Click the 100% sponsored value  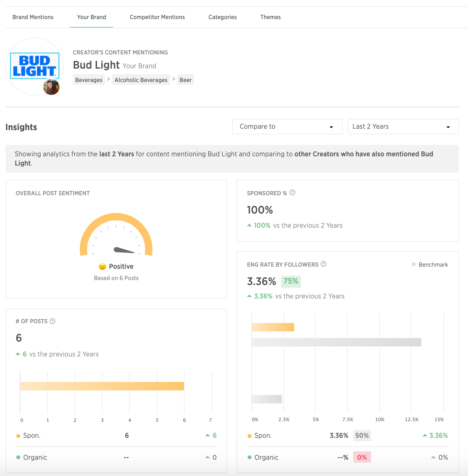click(260, 210)
